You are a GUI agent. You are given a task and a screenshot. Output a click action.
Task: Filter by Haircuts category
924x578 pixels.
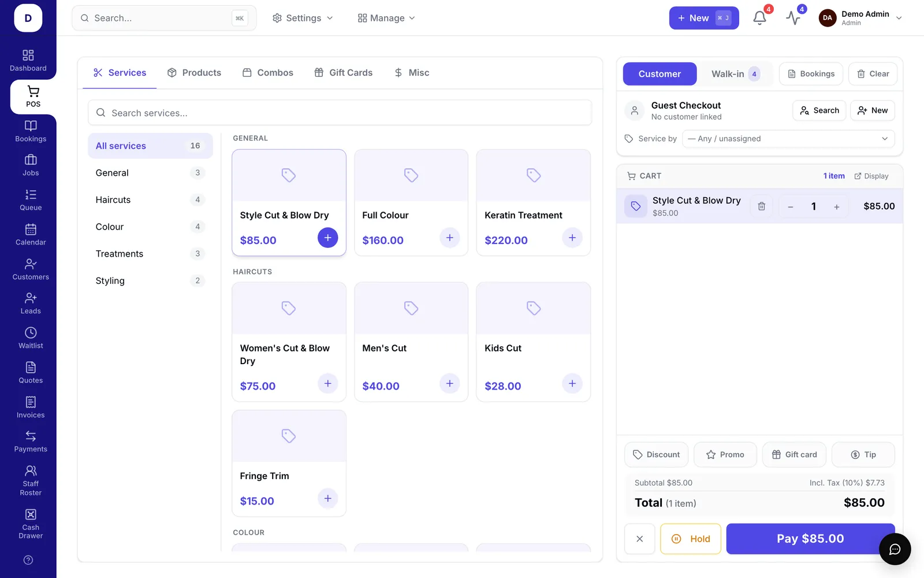[x=150, y=200]
